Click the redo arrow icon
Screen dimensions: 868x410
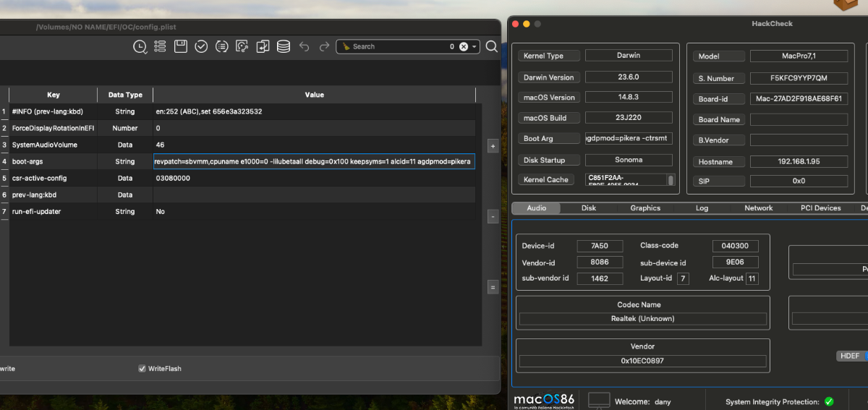coord(324,46)
